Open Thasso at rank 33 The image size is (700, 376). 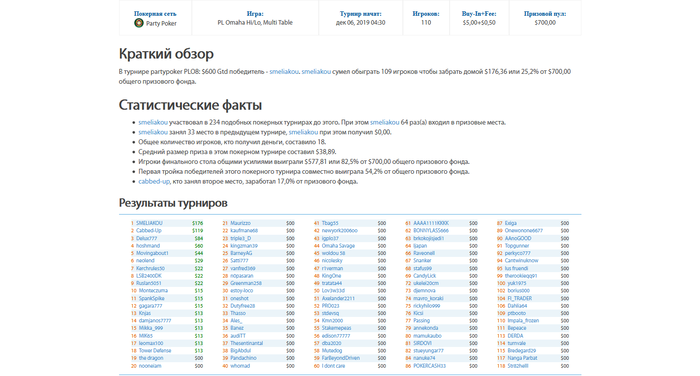[238, 313]
